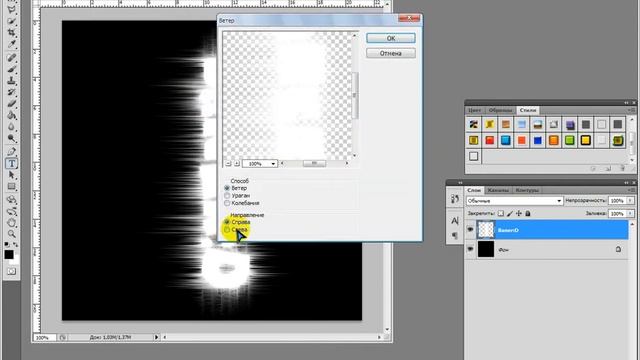
Task: Click the Фон layer black thumbnail
Action: [x=486, y=249]
